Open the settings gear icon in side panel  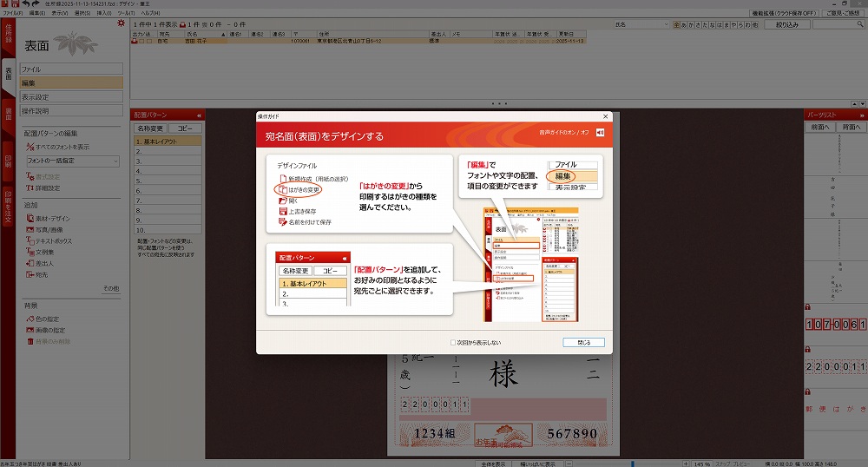tap(120, 23)
